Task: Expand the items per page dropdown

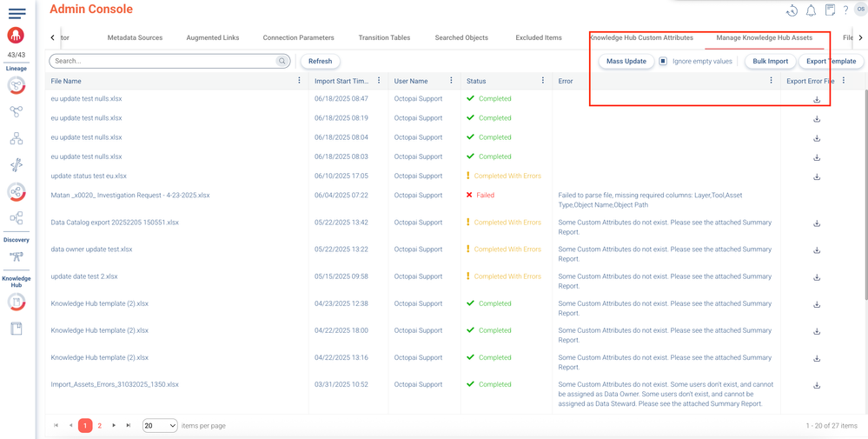Action: pos(160,426)
